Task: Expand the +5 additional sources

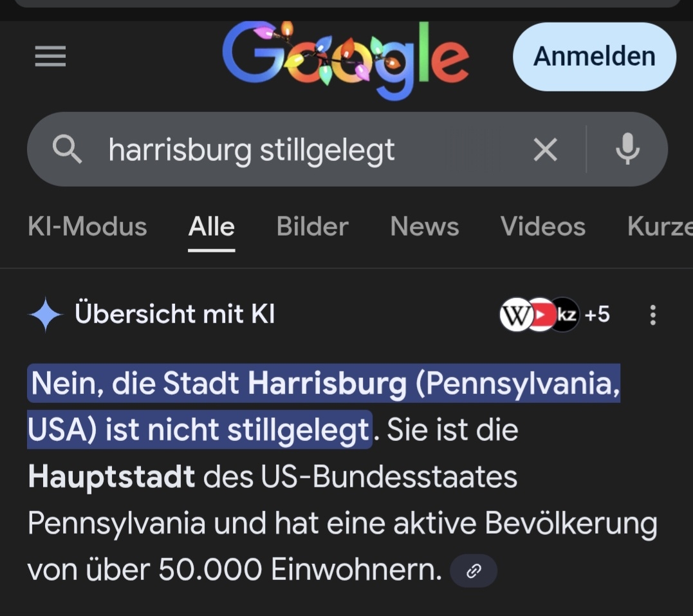Action: (597, 315)
